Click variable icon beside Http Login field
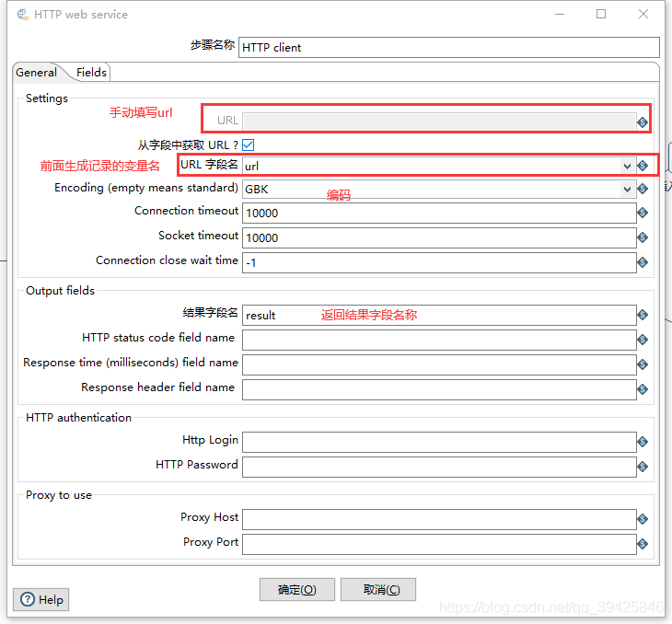The image size is (672, 624). pos(642,442)
